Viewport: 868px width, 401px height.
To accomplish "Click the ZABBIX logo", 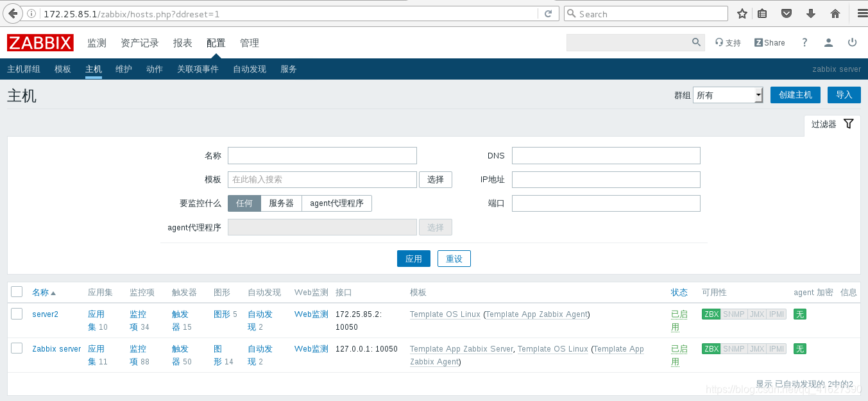I will (40, 43).
